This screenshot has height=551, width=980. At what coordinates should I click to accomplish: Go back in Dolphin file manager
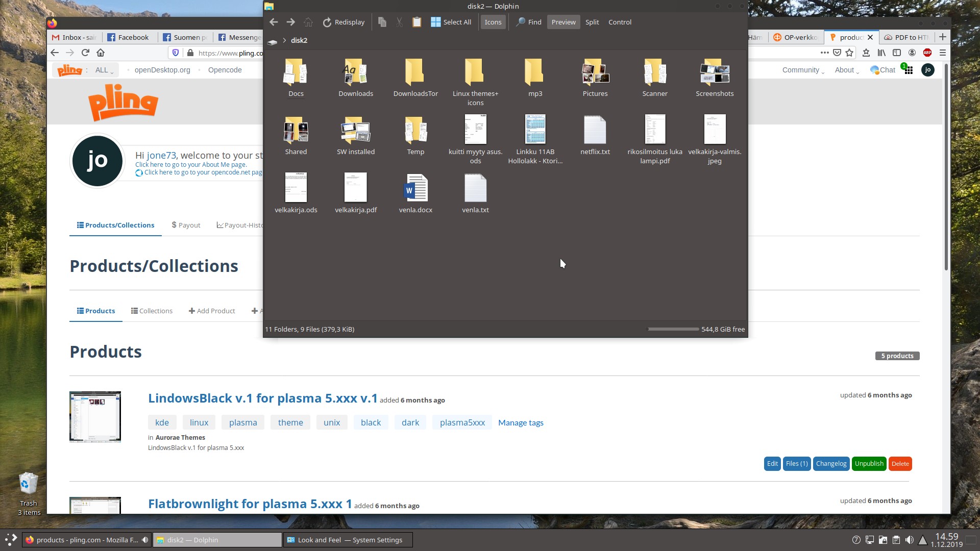pos(274,22)
